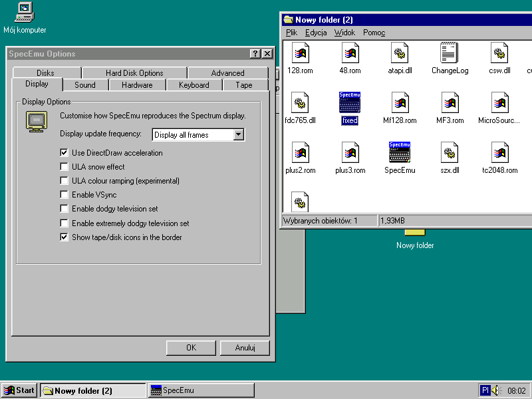Click the volume speaker icon in system tray

click(x=496, y=390)
